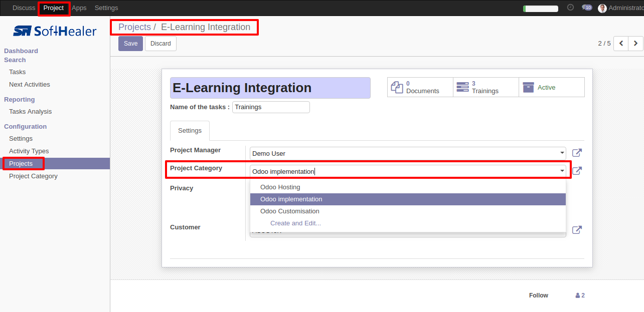Open Project Category in sidebar

coord(33,176)
